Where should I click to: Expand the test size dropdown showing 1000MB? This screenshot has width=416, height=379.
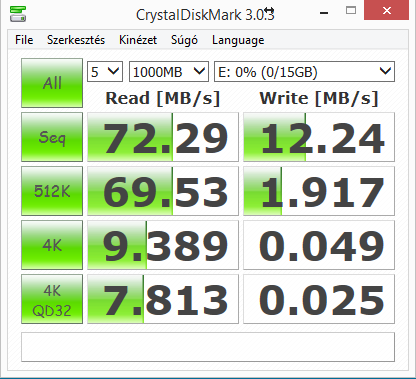(x=169, y=72)
